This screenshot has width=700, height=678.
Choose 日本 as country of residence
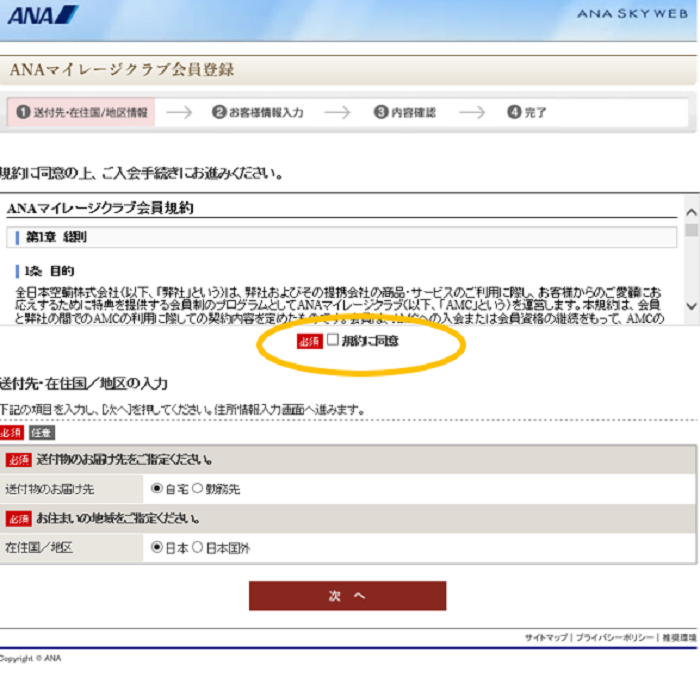tap(156, 547)
